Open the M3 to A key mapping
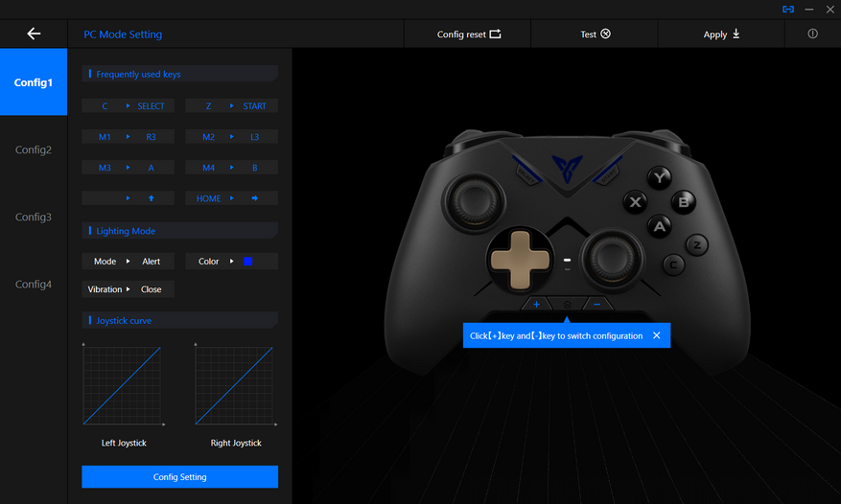Viewport: 841px width, 504px height. 128,168
